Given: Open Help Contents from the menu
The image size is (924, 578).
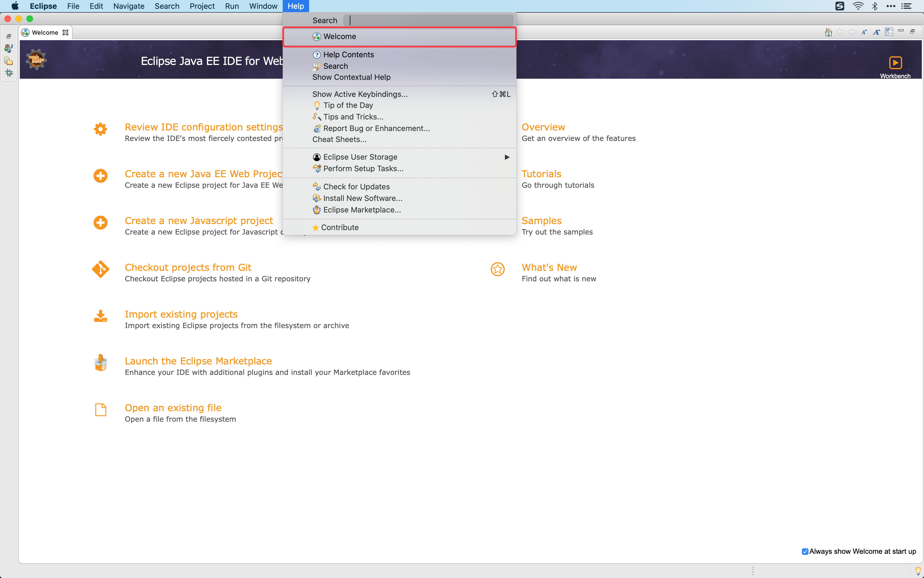Looking at the screenshot, I should [399, 55].
